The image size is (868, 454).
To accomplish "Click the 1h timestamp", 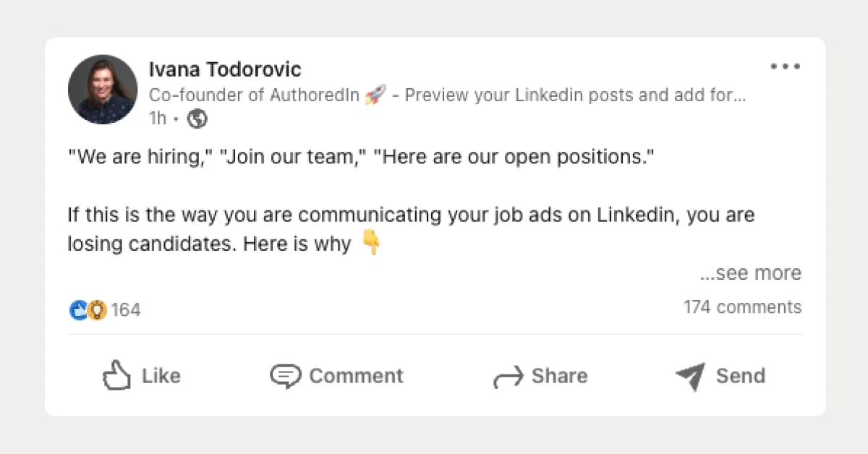I will point(156,118).
